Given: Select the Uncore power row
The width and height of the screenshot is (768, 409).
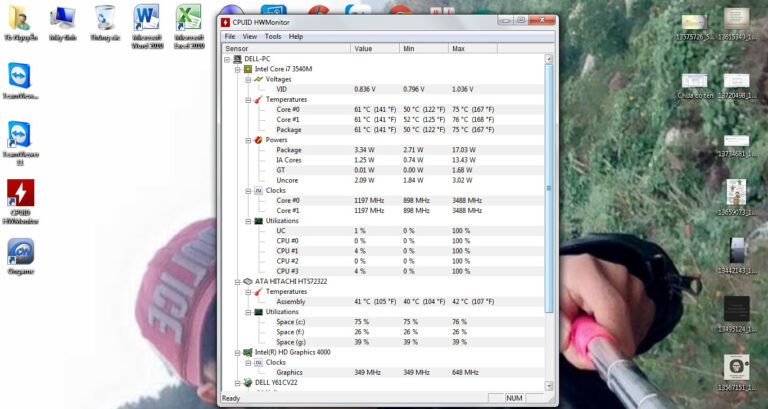Looking at the screenshot, I should click(x=383, y=180).
